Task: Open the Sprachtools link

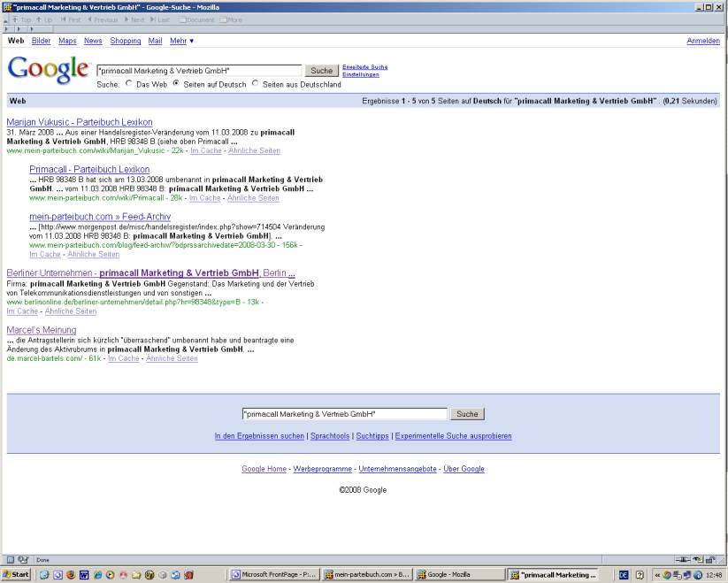Action: (x=330, y=436)
